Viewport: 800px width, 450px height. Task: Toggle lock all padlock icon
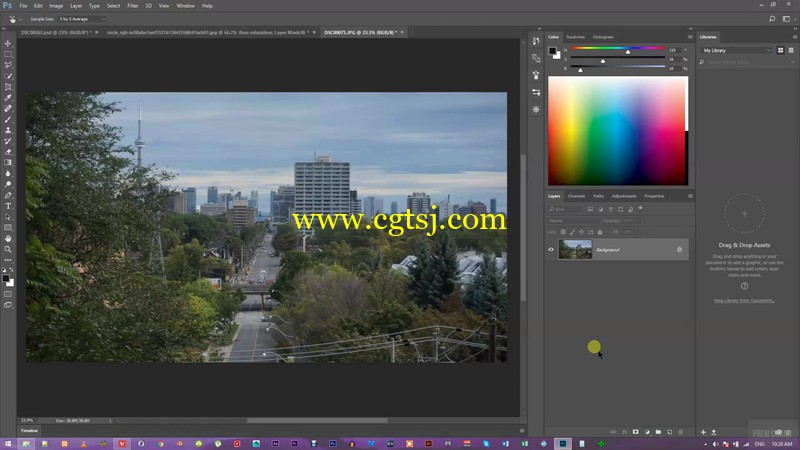(x=600, y=232)
